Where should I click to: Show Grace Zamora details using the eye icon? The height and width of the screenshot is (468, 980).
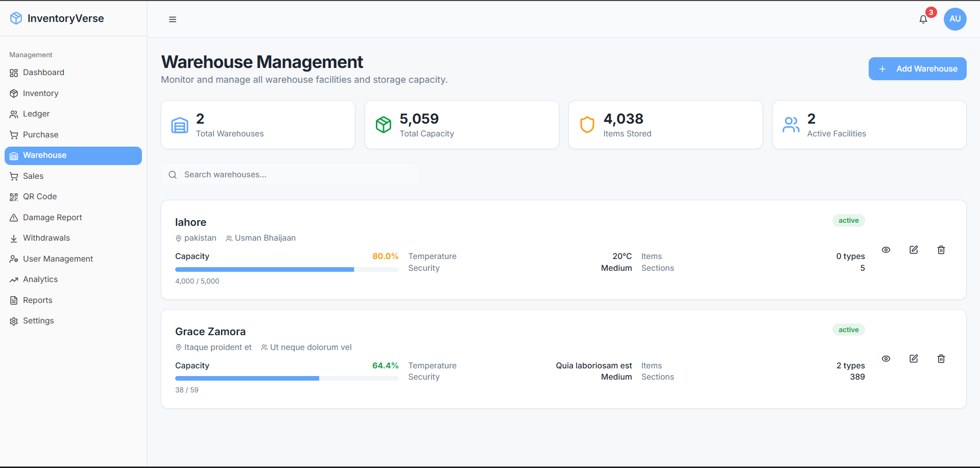[x=886, y=359]
